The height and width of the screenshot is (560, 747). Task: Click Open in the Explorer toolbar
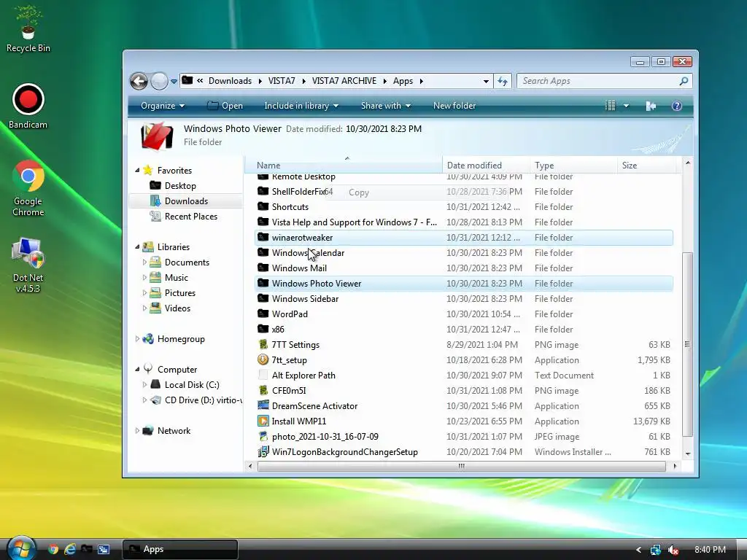point(225,106)
